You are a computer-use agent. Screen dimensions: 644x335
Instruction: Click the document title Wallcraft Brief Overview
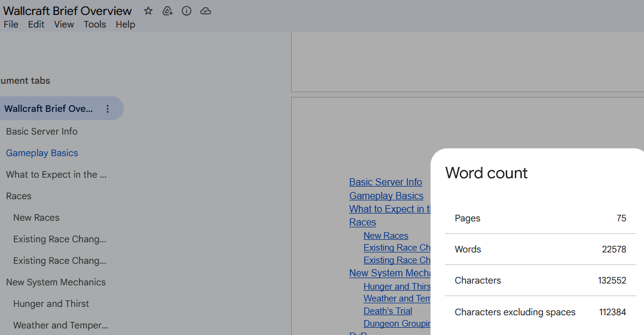tap(68, 11)
